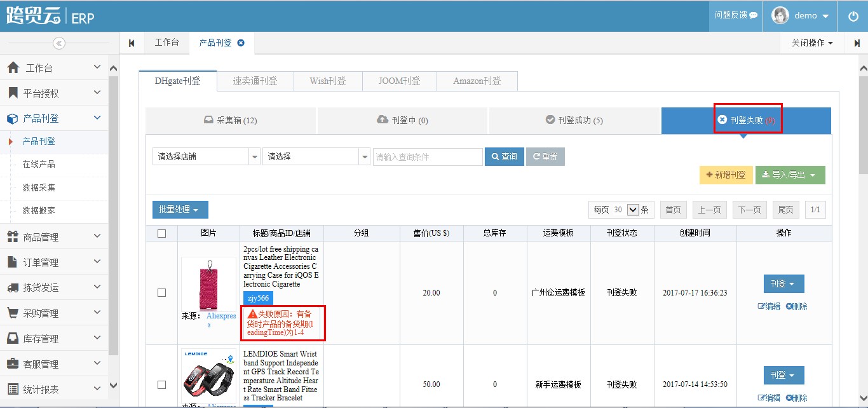This screenshot has width=868, height=408.
Task: Expand 订单管理 sidebar chevron
Action: tap(97, 262)
